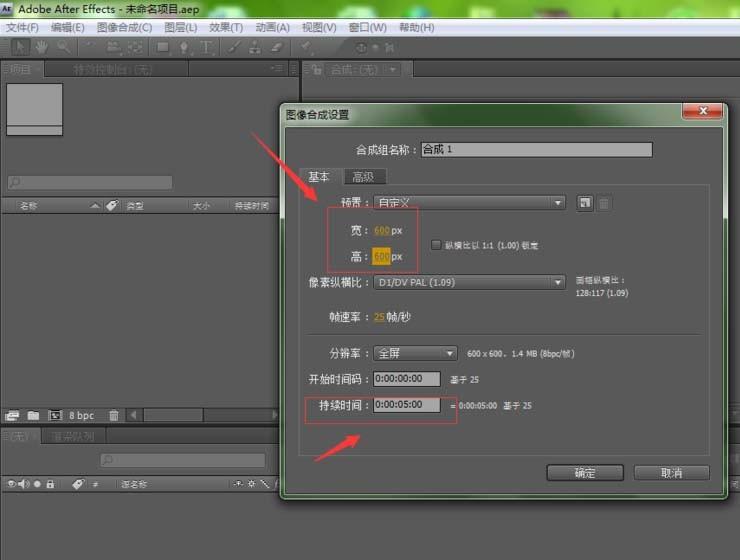Click the 取消 button
The height and width of the screenshot is (560, 740).
pos(671,472)
